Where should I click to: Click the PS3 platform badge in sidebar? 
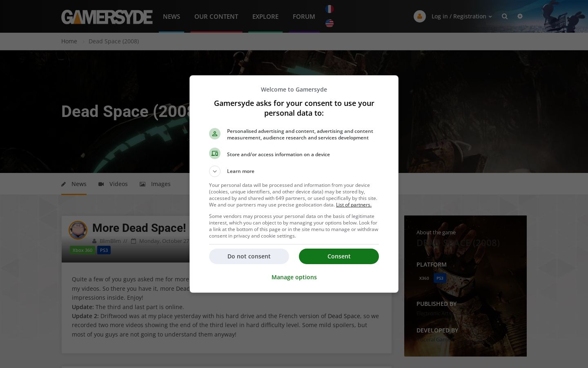(x=440, y=278)
